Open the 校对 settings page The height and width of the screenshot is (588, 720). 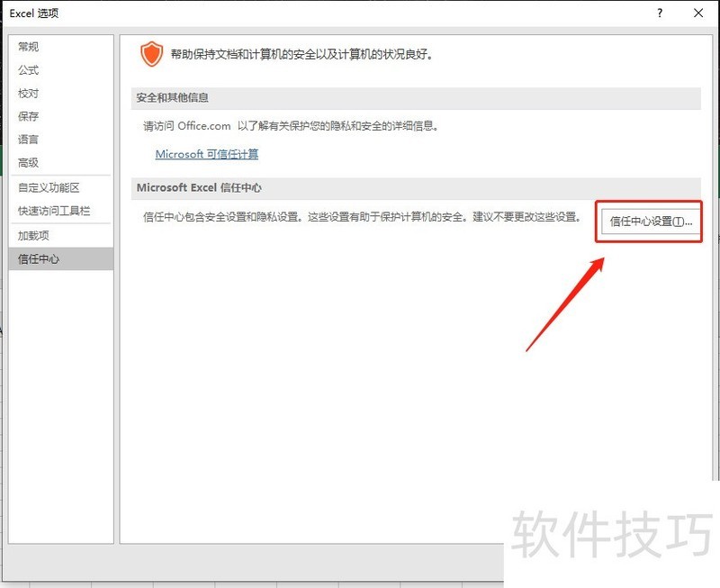pos(29,94)
